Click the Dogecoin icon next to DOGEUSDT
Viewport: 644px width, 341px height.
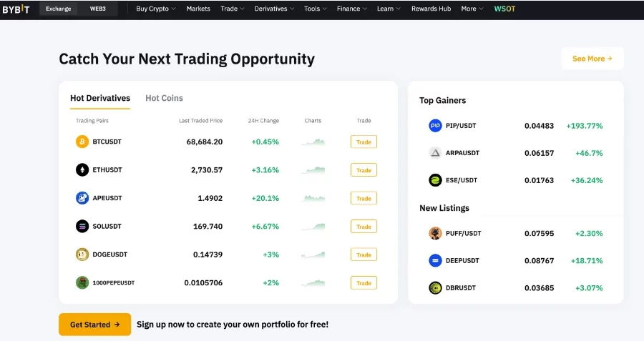[82, 254]
